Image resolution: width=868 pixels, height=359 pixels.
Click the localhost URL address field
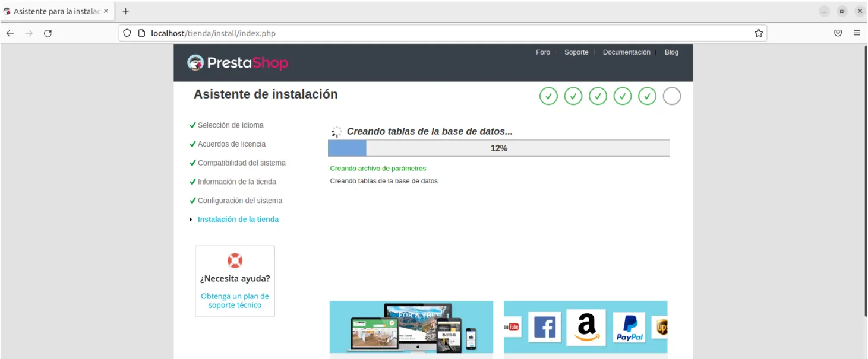[416, 33]
